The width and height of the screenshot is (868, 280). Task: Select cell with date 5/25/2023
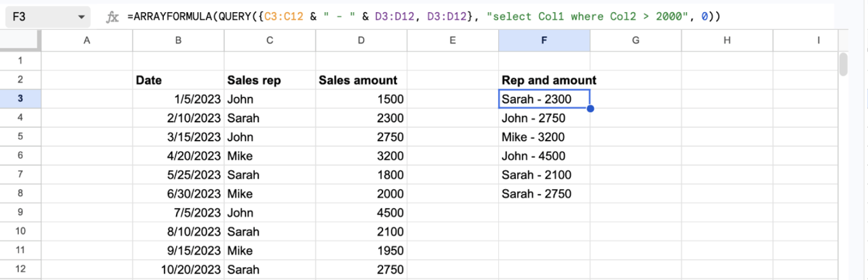click(179, 174)
